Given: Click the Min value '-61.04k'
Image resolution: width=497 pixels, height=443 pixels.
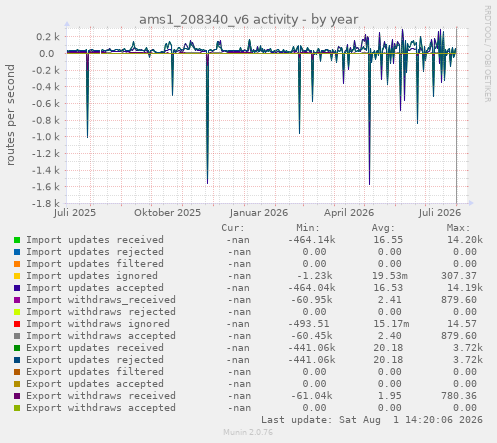Looking at the screenshot, I should pos(312,396).
